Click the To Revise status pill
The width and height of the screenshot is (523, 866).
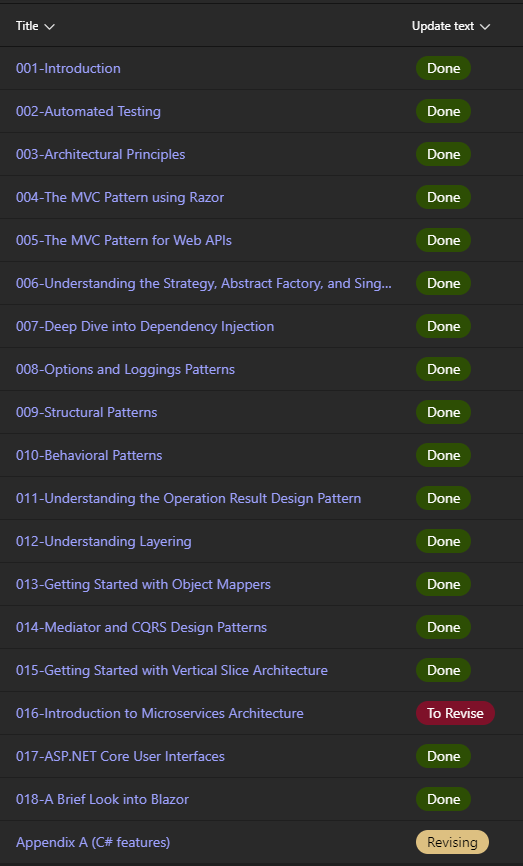point(455,714)
